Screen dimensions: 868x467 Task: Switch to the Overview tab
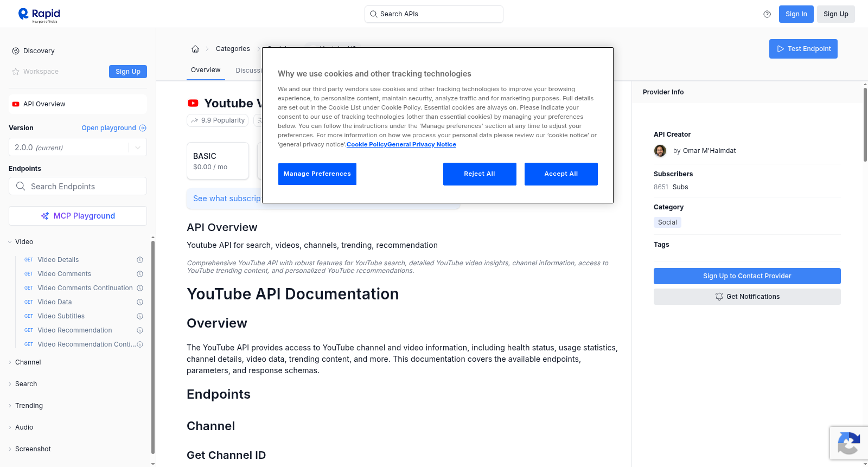(x=206, y=70)
